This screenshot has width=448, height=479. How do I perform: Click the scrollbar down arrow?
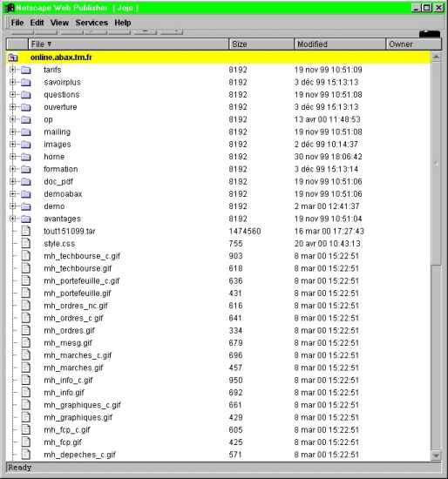coord(436,455)
